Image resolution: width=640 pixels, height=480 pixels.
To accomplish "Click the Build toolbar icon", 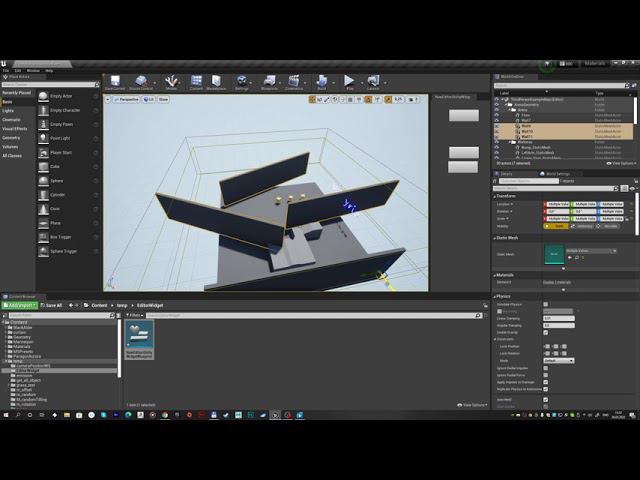I will coord(322,81).
